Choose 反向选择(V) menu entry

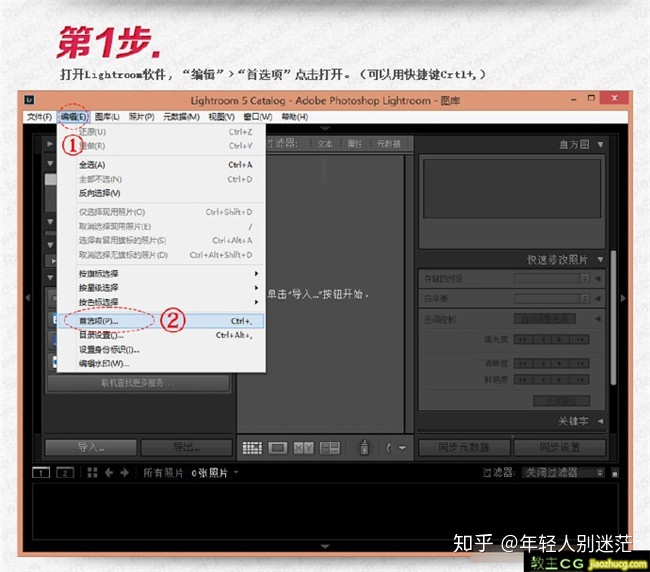[x=161, y=193]
